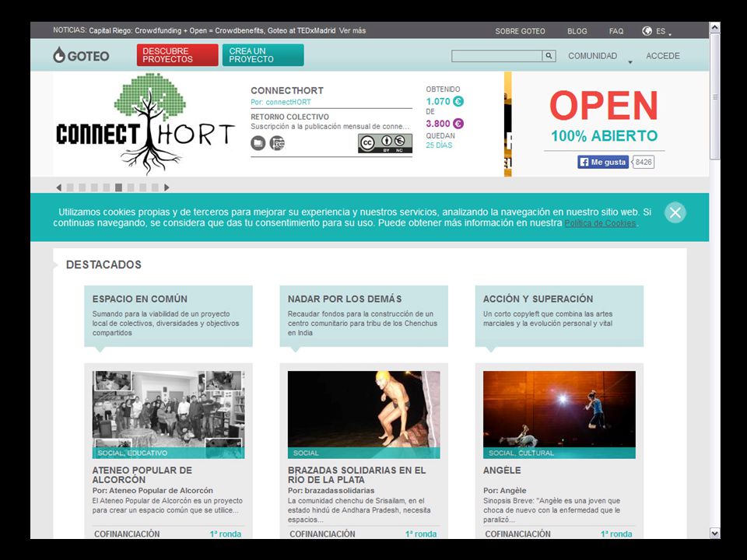Screen dimensions: 747x560
Task: Select the fourth carousel dot
Action: pyautogui.click(x=107, y=187)
